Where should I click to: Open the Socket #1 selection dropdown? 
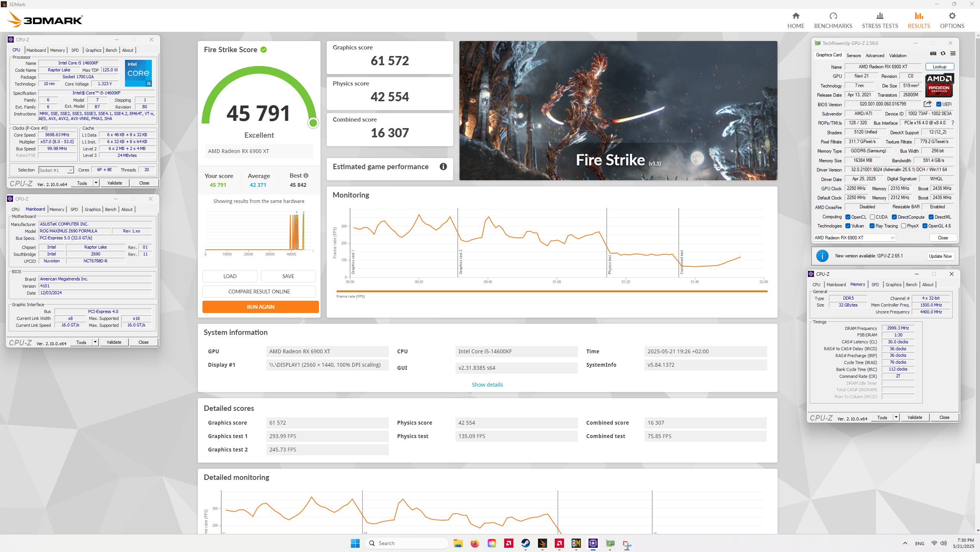click(56, 170)
